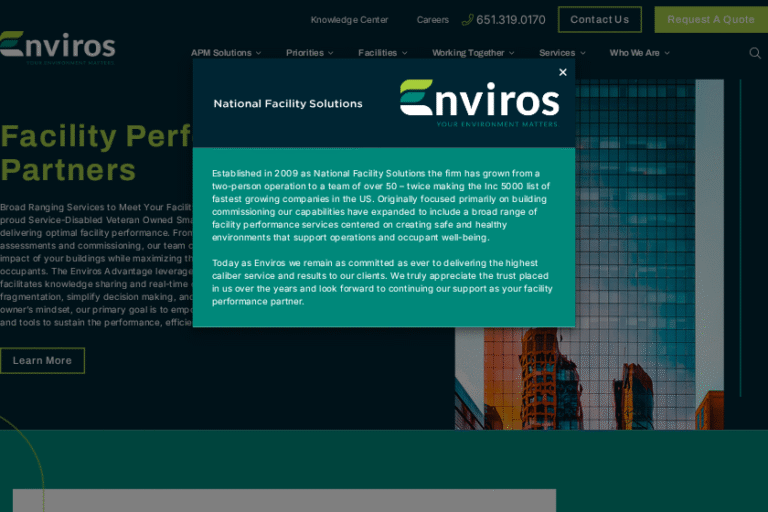This screenshot has height=512, width=768.
Task: Click the Learn More button
Action: click(x=42, y=361)
